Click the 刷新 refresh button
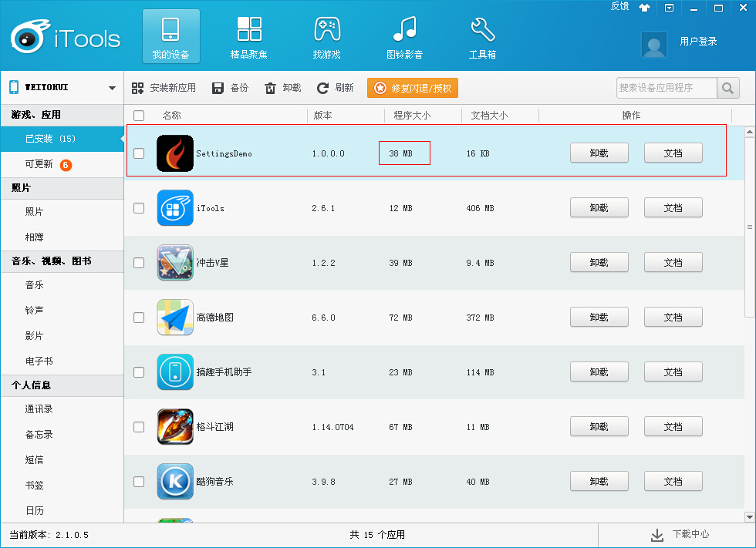 336,88
